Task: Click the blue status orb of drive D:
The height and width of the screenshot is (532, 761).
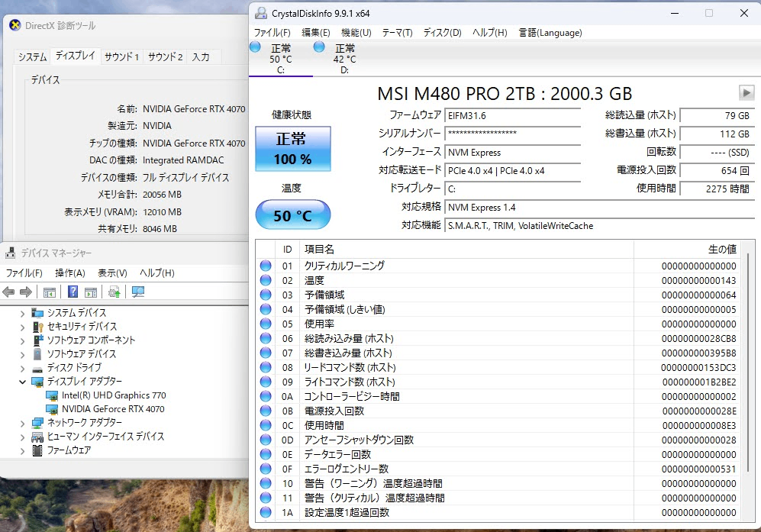Action: tap(319, 47)
